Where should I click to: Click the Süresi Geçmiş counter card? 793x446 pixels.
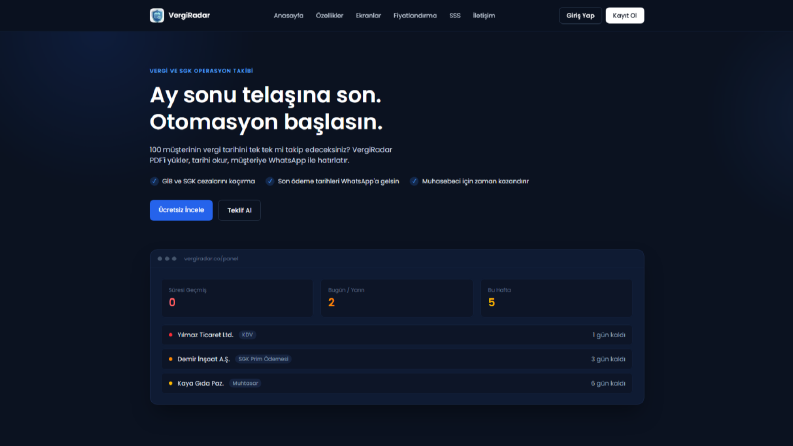[237, 298]
